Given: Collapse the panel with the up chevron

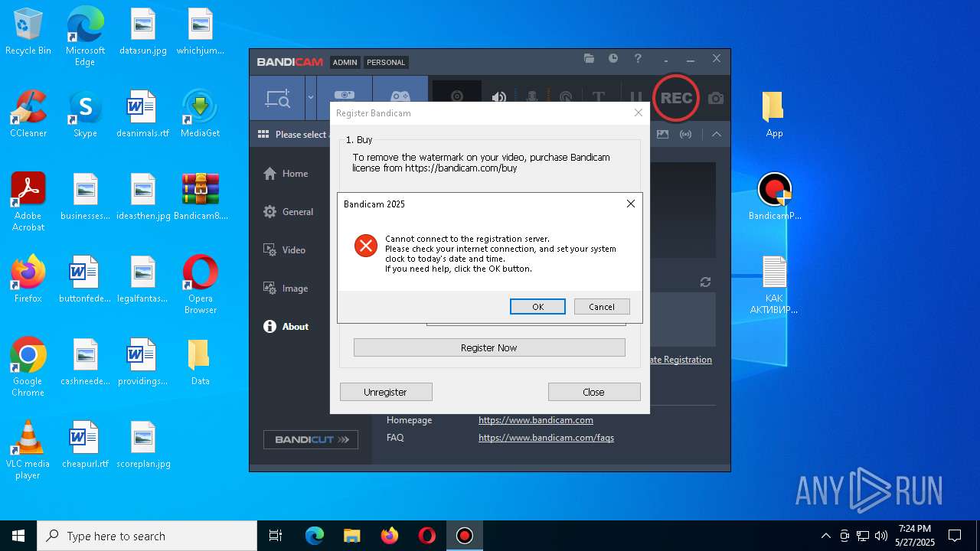Looking at the screenshot, I should click(x=716, y=134).
